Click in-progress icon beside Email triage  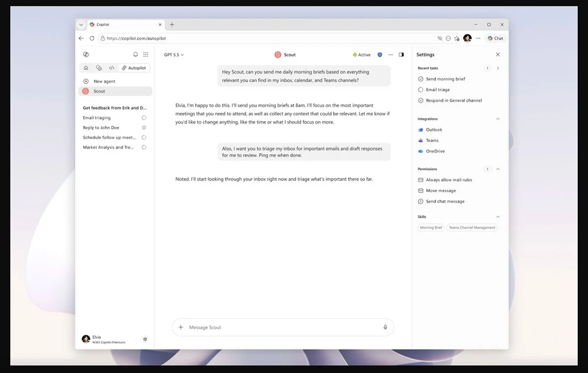click(x=420, y=90)
